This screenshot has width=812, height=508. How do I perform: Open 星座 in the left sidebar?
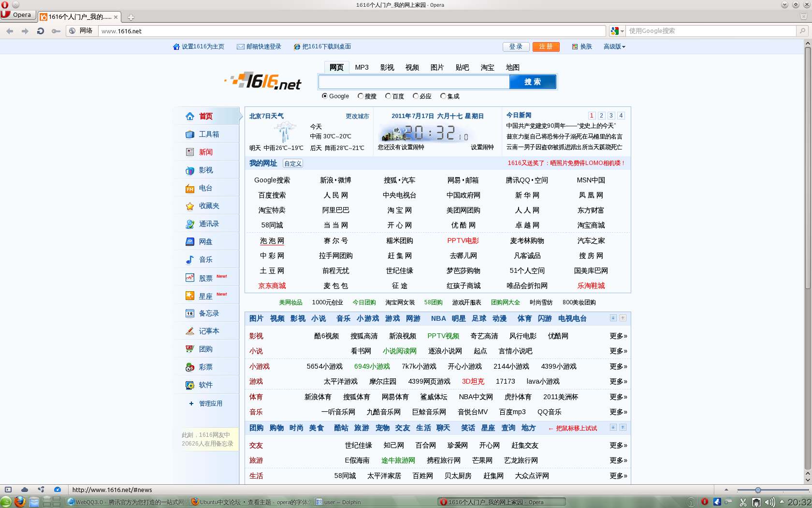click(205, 296)
